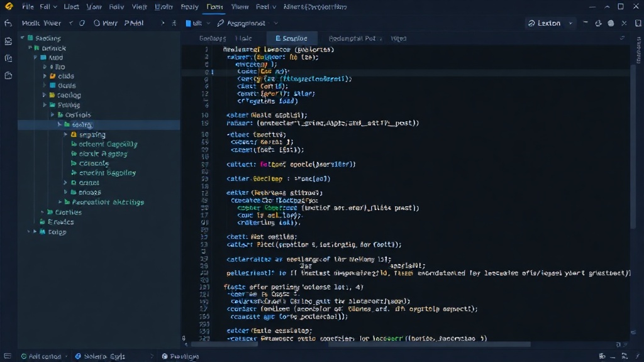Expand the smpsing item arrow

pyautogui.click(x=65, y=134)
